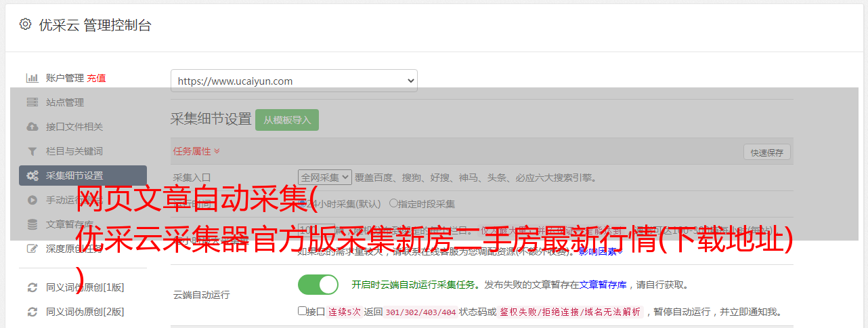
Task: Click the funnel icon for 栏目与关键词
Action: [x=32, y=151]
